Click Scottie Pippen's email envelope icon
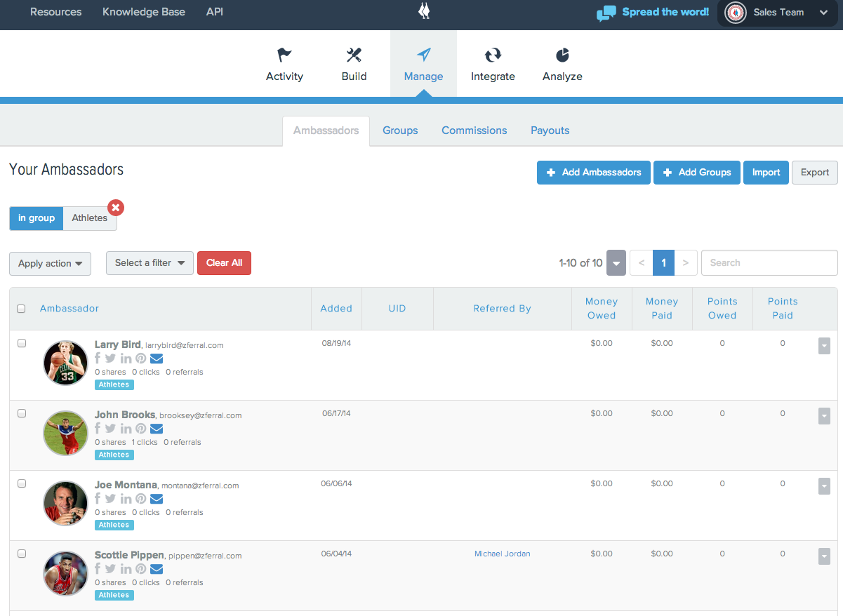Viewport: 843px width, 616px height. tap(157, 569)
